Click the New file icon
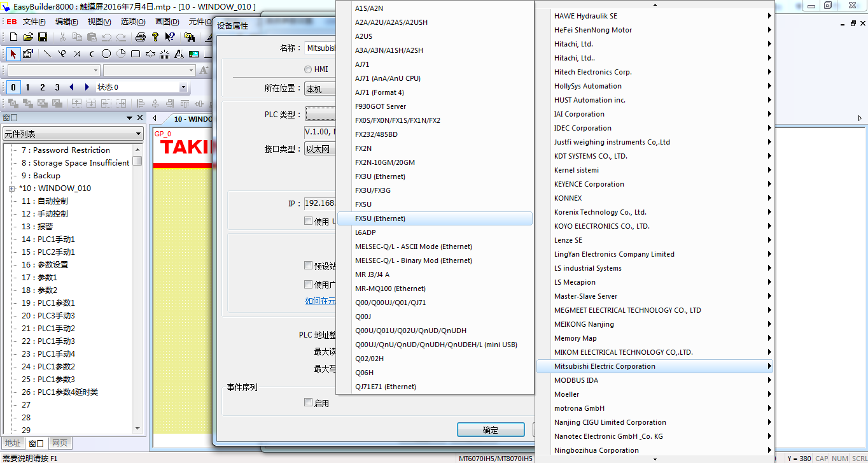Screen dimensions: 868x463 point(13,37)
